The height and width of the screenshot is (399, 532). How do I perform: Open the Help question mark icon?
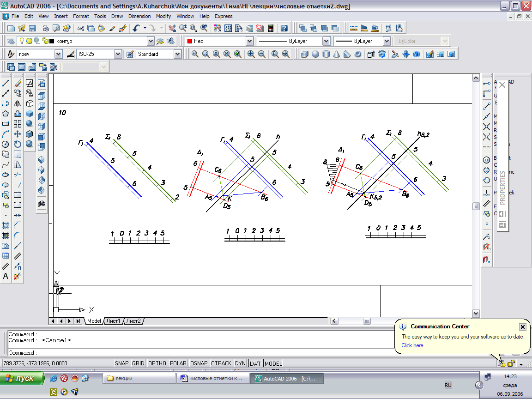284,28
